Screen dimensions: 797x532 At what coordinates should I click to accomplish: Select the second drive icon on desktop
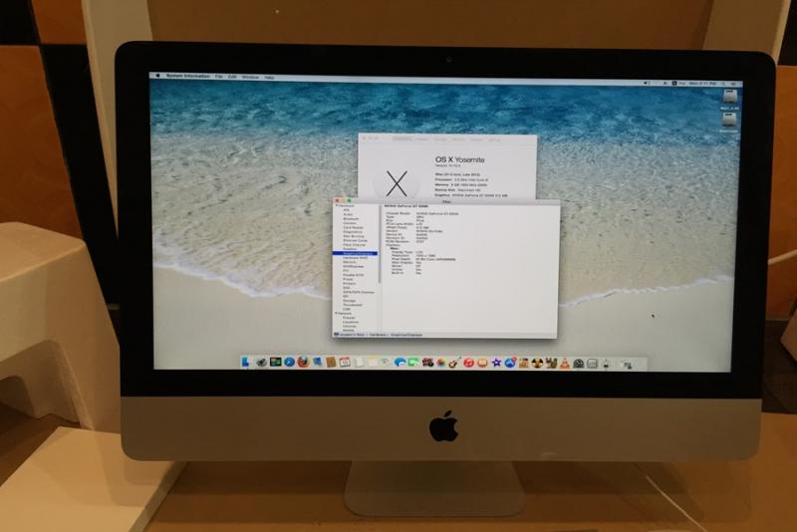[x=729, y=119]
